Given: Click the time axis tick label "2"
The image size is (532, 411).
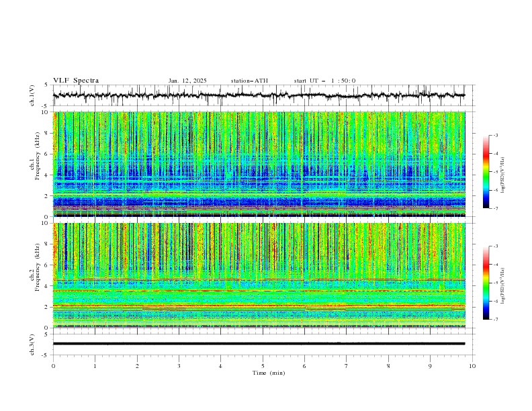Looking at the screenshot, I should [x=137, y=366].
